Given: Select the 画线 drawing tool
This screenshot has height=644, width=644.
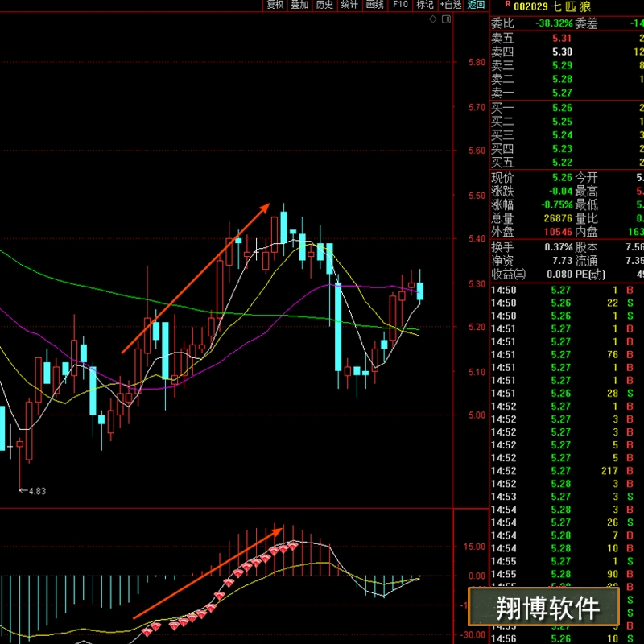Looking at the screenshot, I should click(374, 5).
